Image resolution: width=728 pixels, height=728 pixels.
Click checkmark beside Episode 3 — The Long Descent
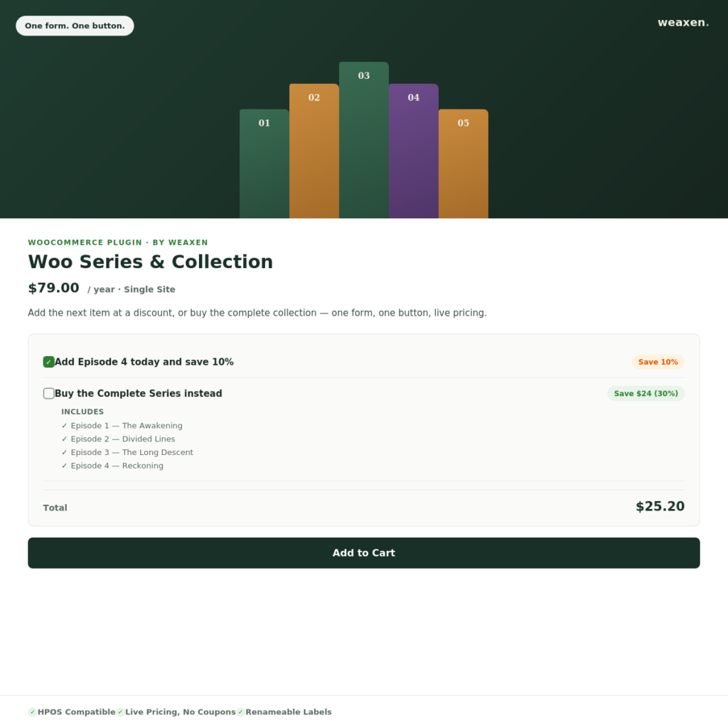tap(64, 452)
